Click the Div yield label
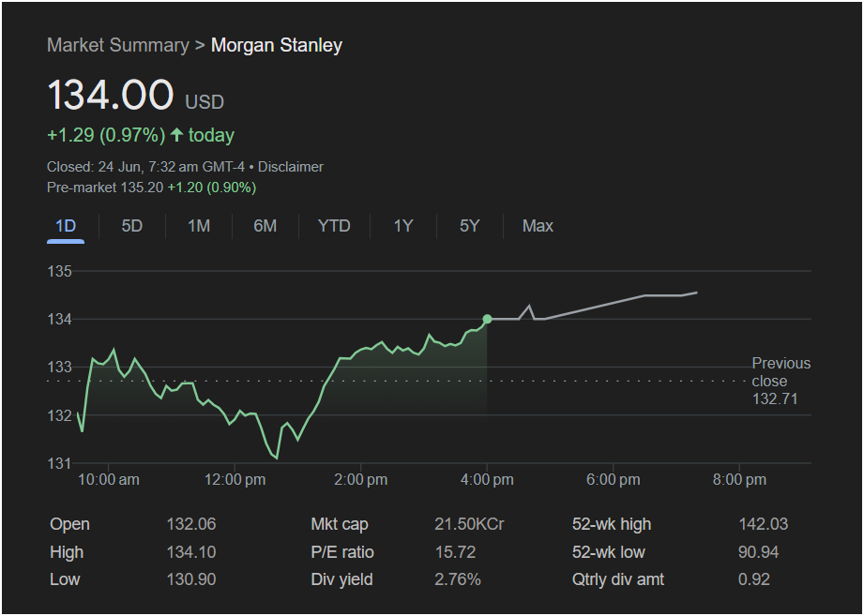Screen dimensions: 864x616 click(341, 579)
